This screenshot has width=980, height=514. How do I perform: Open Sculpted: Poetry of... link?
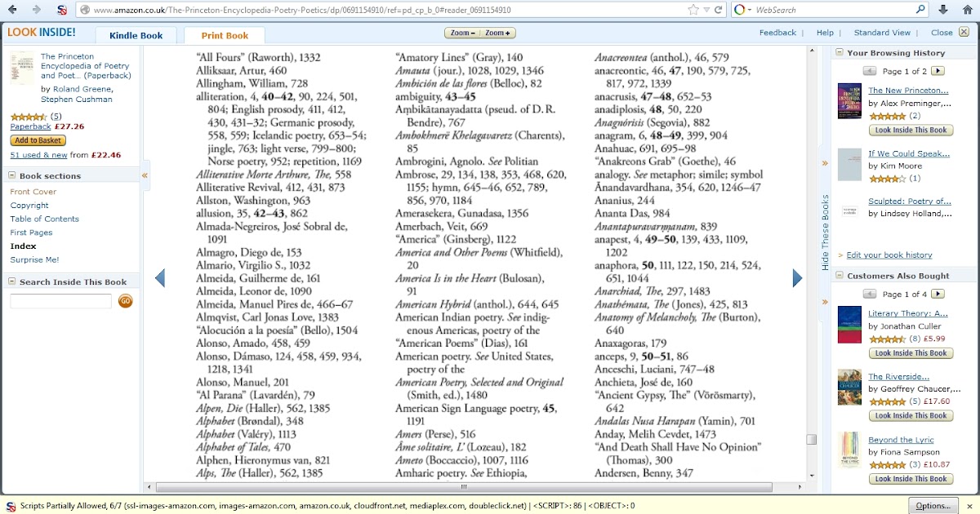tap(910, 202)
